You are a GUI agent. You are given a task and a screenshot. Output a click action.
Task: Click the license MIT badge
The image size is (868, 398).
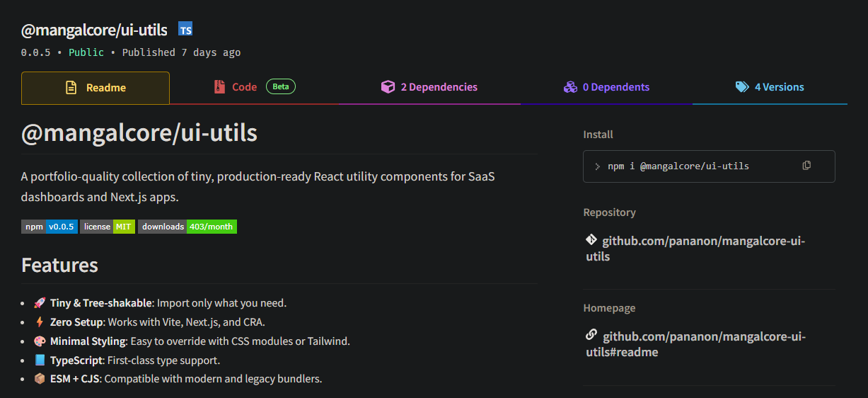pos(108,227)
